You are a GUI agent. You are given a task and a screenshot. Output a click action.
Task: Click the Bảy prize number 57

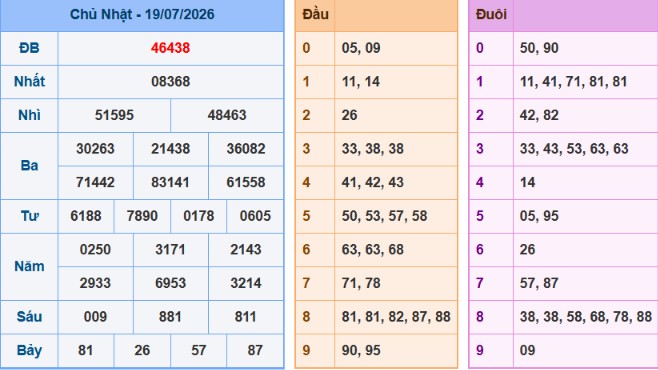coord(198,350)
